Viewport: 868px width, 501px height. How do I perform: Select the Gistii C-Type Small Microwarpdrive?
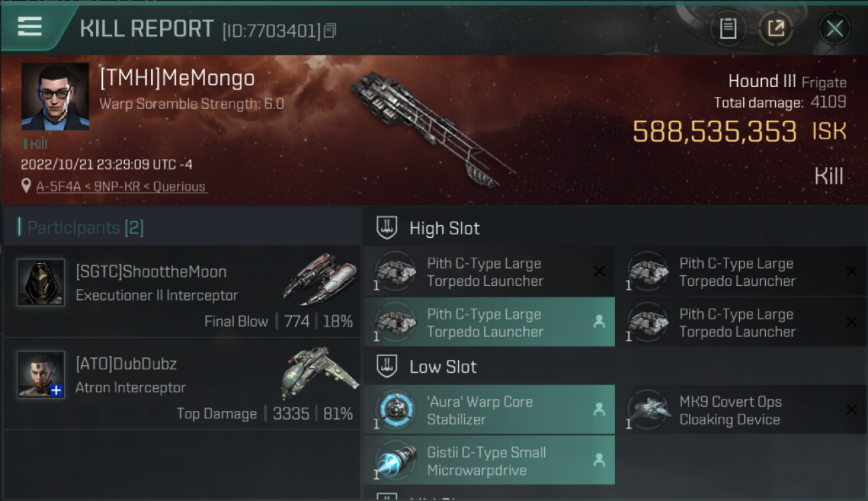489,461
